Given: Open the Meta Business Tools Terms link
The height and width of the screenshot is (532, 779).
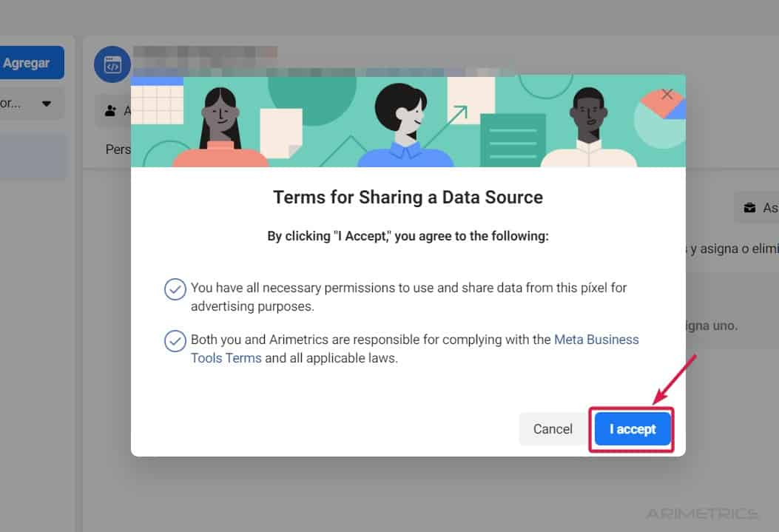Looking at the screenshot, I should pos(415,349).
